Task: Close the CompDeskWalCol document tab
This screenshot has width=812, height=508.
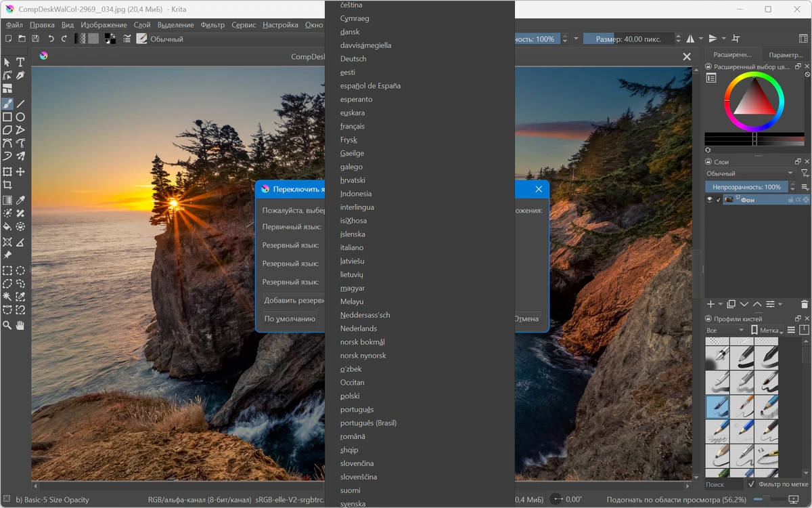Action: pyautogui.click(x=687, y=57)
